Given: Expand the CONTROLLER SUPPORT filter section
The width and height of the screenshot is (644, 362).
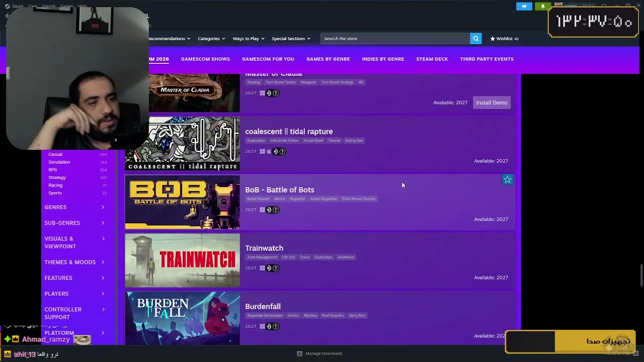Looking at the screenshot, I should (74, 313).
